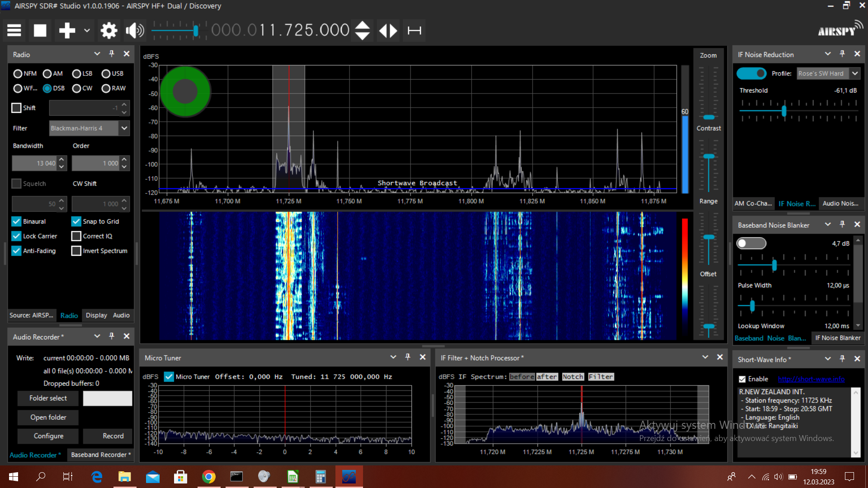The image size is (868, 488).
Task: Pin the Baseband Noise Blanker panel
Action: (842, 224)
